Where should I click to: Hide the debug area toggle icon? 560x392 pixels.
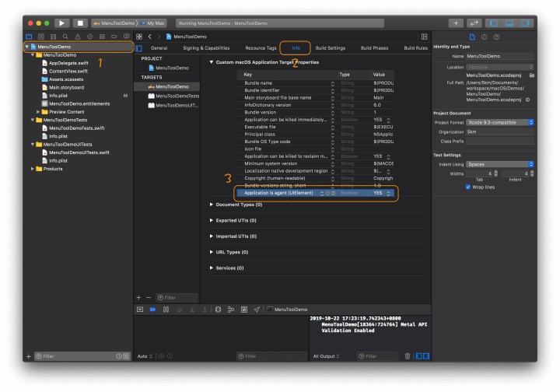140,310
